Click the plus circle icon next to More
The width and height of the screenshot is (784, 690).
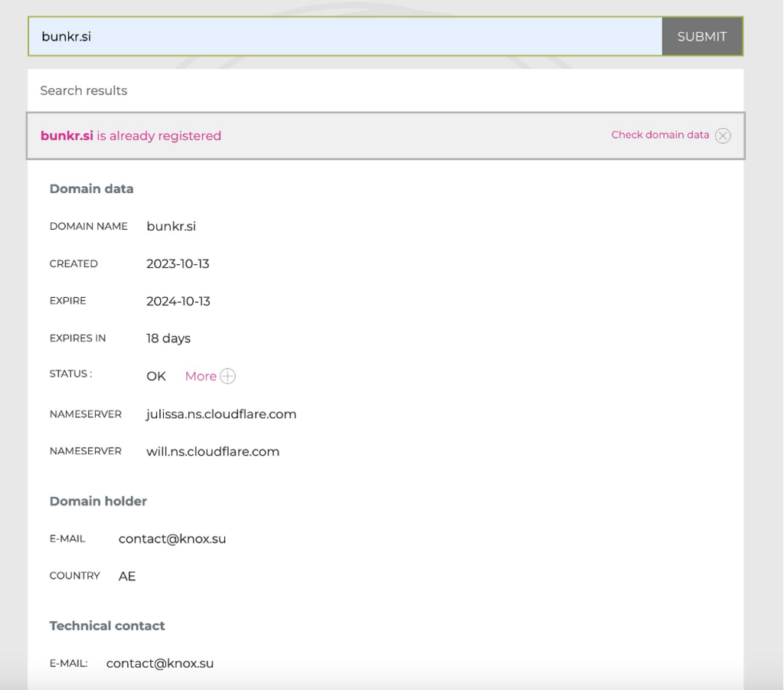tap(228, 376)
